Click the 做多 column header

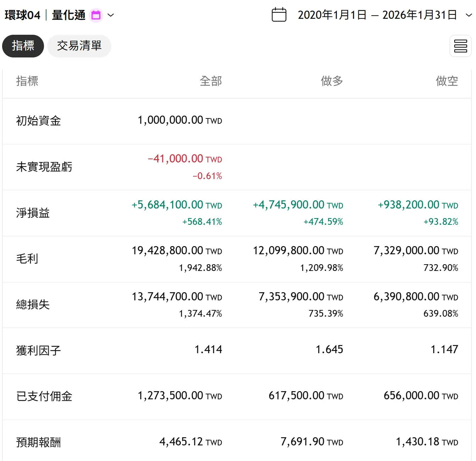coord(332,81)
